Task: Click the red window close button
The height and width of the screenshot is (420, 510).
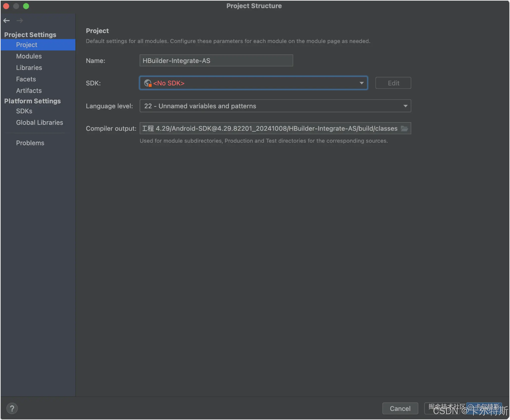Action: [6, 6]
